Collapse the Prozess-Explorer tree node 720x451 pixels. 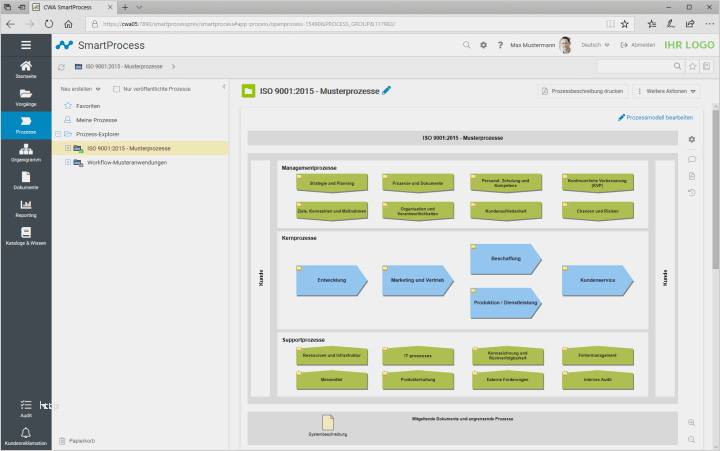click(58, 134)
